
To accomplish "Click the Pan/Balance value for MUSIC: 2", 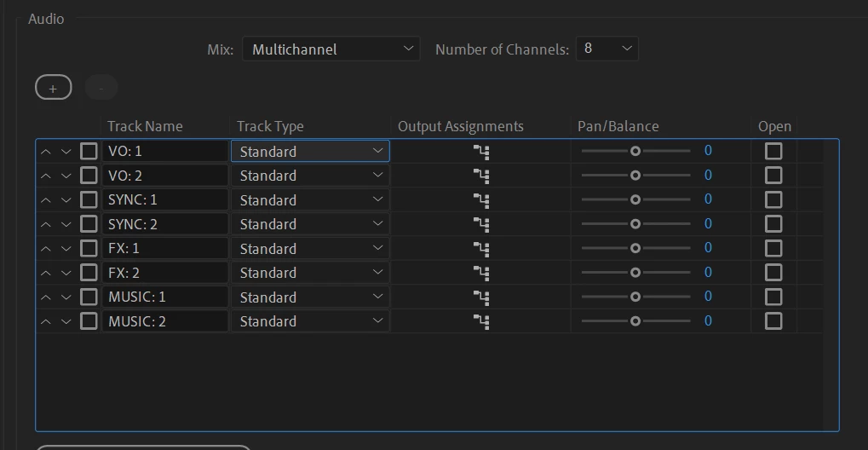I will (x=708, y=320).
